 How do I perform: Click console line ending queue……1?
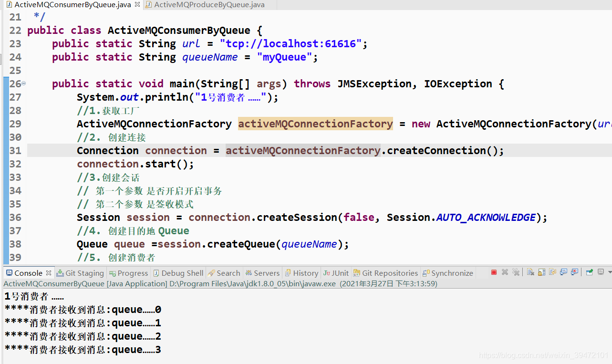click(83, 323)
